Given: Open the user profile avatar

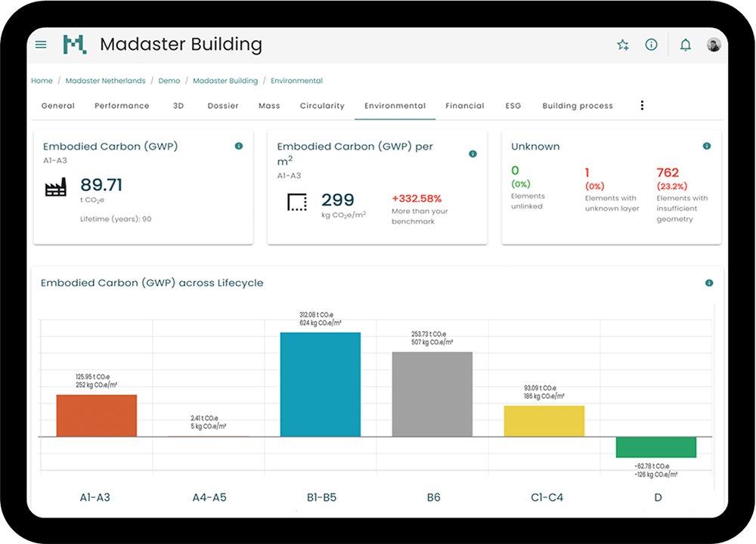Looking at the screenshot, I should click(x=714, y=45).
